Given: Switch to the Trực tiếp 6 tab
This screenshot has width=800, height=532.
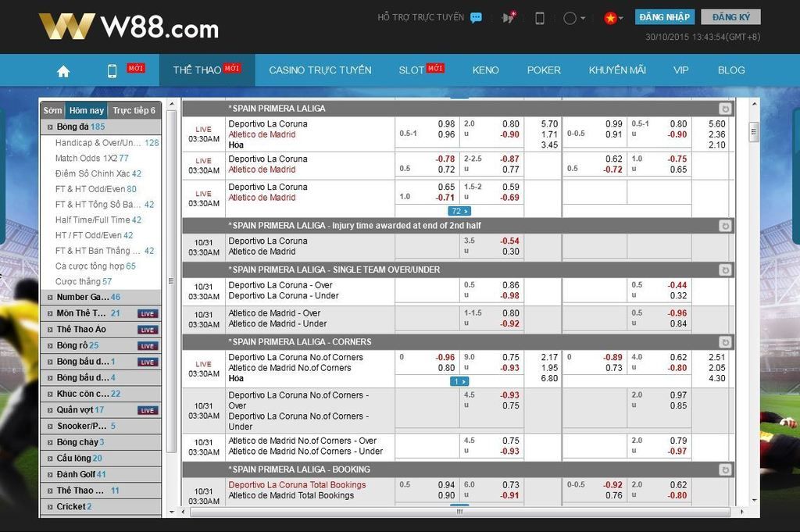Looking at the screenshot, I should pos(134,111).
